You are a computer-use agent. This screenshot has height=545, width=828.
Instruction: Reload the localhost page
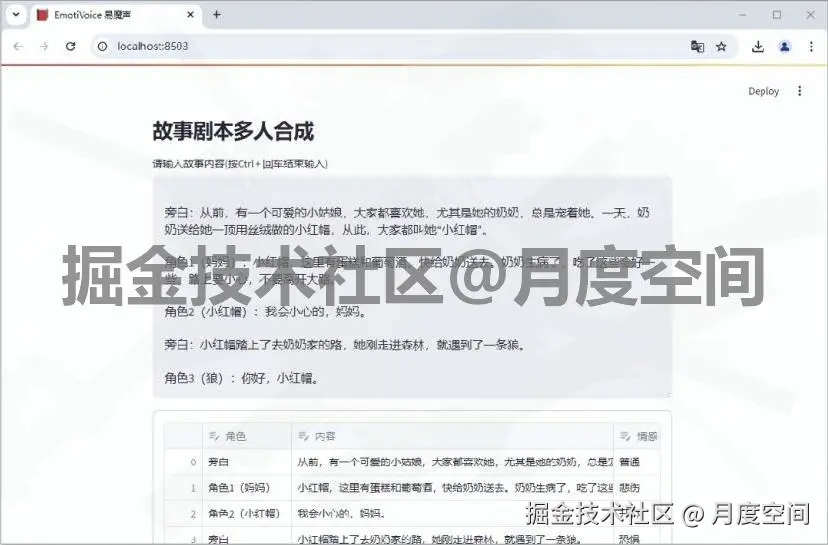pyautogui.click(x=70, y=46)
